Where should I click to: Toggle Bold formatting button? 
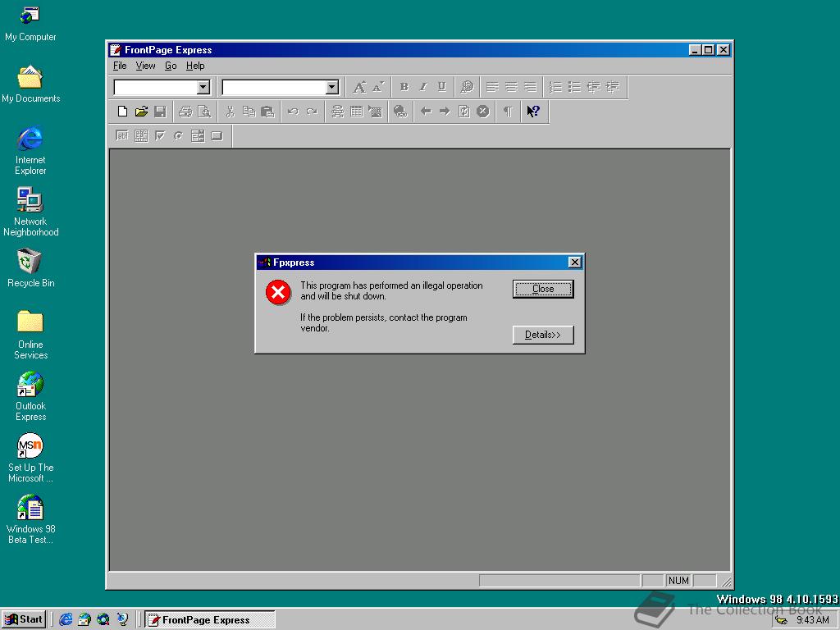[404, 87]
